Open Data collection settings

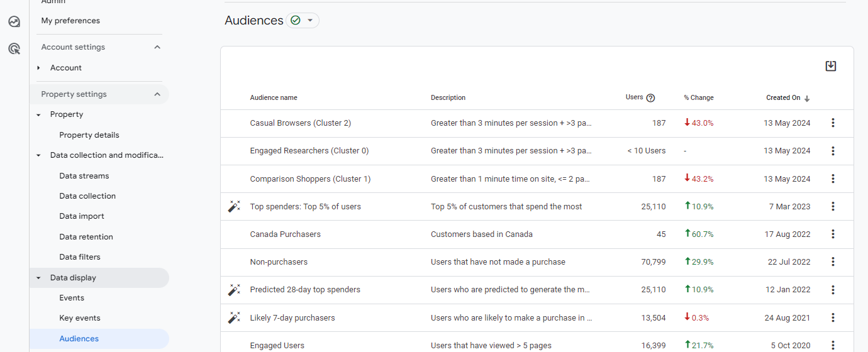(87, 196)
